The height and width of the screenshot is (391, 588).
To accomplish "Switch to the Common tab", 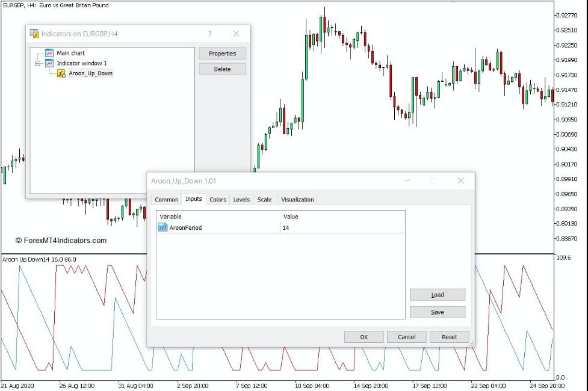I will [x=166, y=199].
